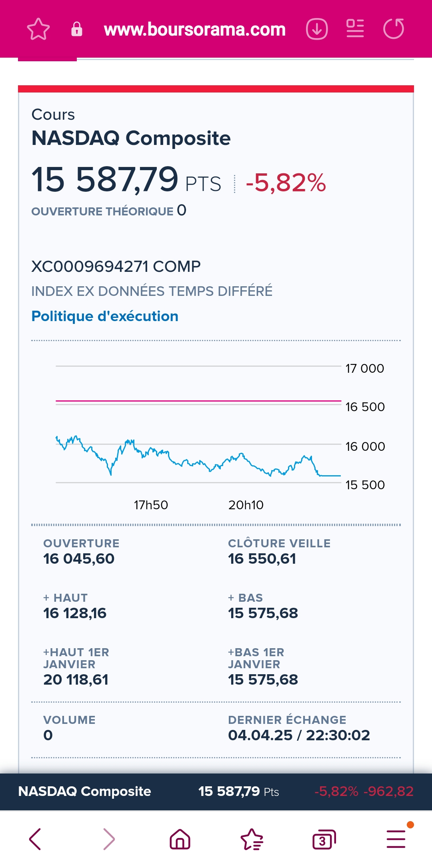Go back with the left arrow
Viewport: 432px width, 868px height.
tap(35, 839)
